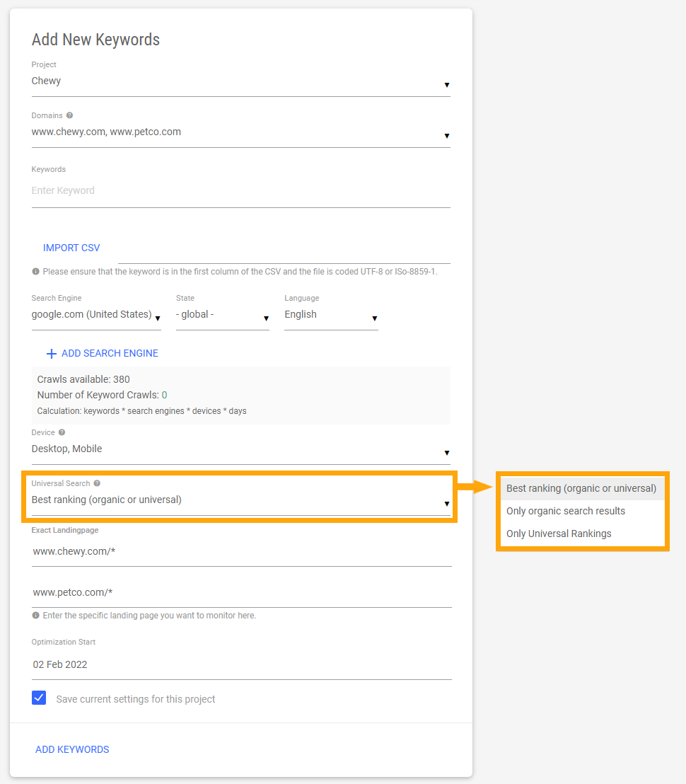This screenshot has height=784, width=686.
Task: Click the www.petco.com/* landing page field
Action: (x=241, y=593)
